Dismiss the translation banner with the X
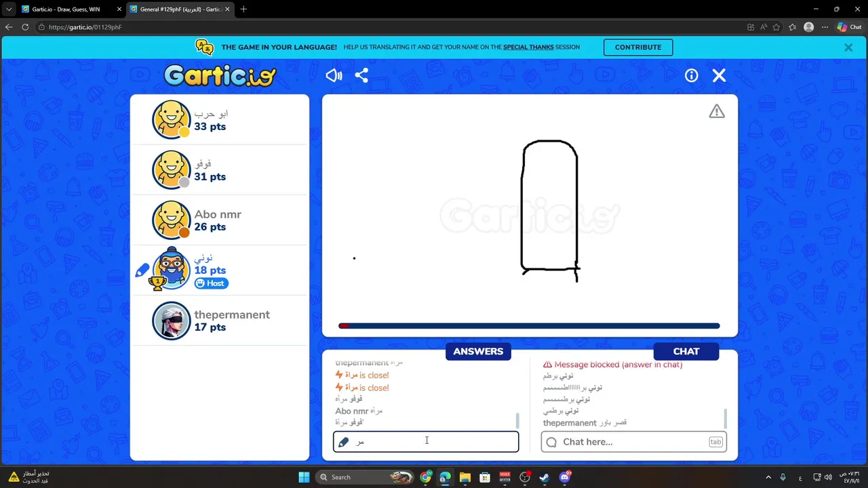This screenshot has width=868, height=488. coord(848,47)
